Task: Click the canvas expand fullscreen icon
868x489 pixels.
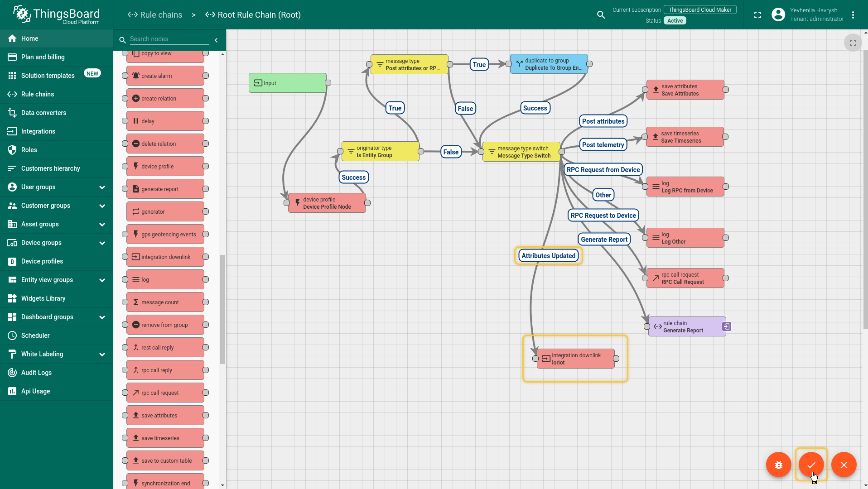Action: click(853, 43)
